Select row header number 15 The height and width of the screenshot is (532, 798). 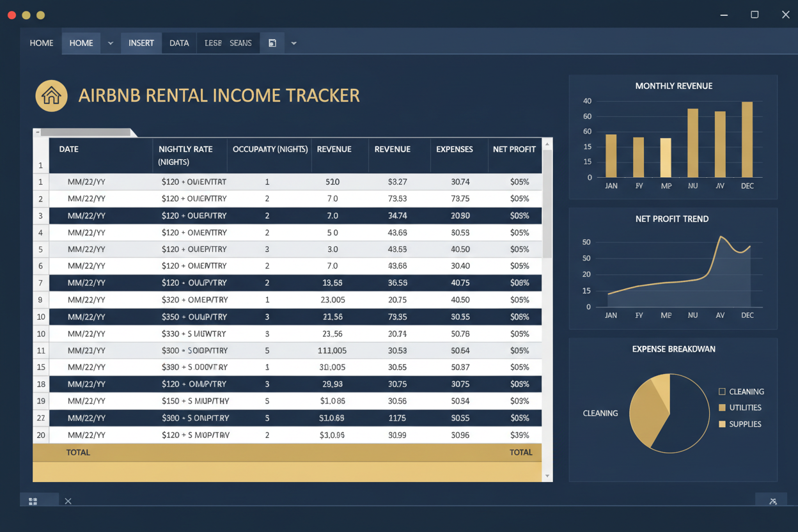(40, 367)
